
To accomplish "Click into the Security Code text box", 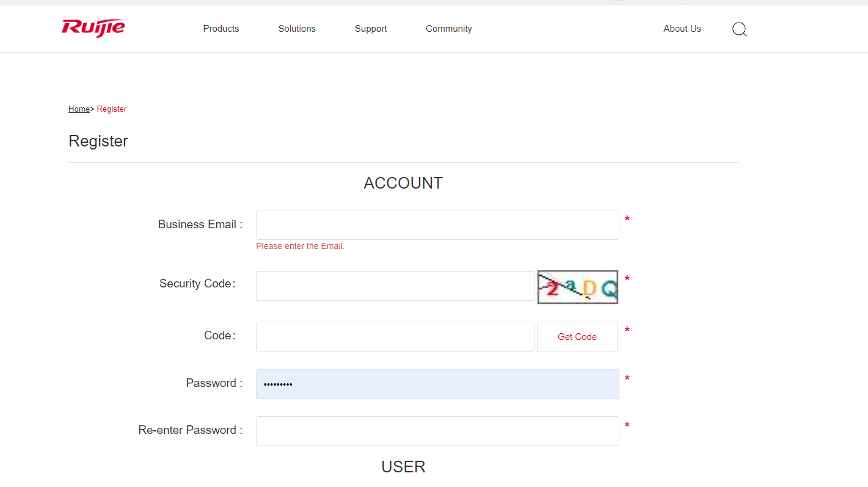I will 395,286.
